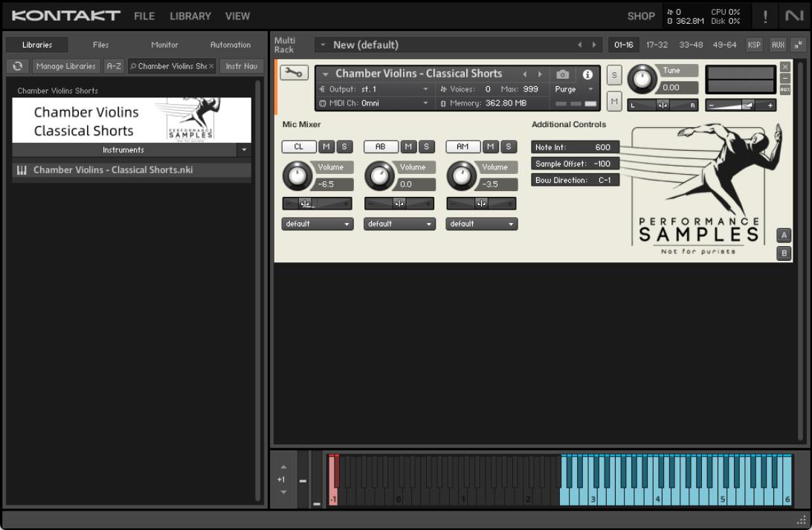Click the refresh libraries icon
This screenshot has width=812, height=530.
[18, 66]
